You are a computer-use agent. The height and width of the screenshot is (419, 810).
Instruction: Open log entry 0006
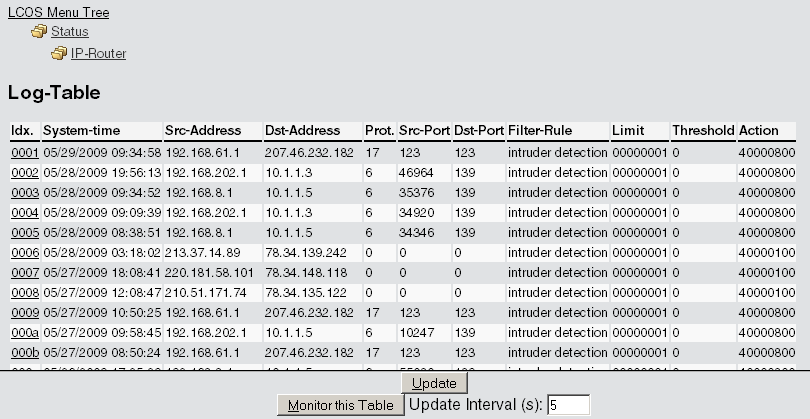point(24,252)
